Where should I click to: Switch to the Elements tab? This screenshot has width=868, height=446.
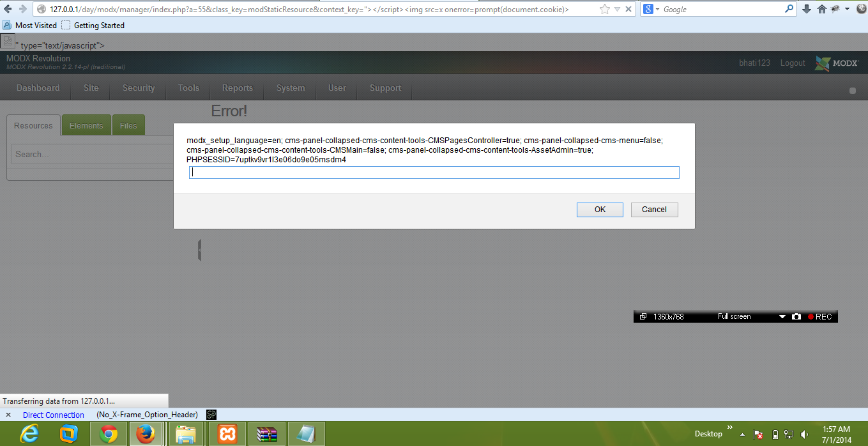[86, 126]
